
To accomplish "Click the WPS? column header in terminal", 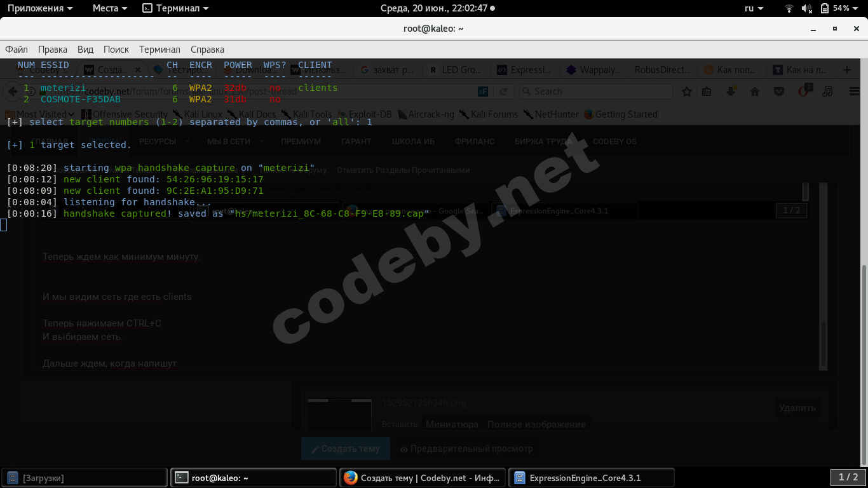I will point(275,65).
